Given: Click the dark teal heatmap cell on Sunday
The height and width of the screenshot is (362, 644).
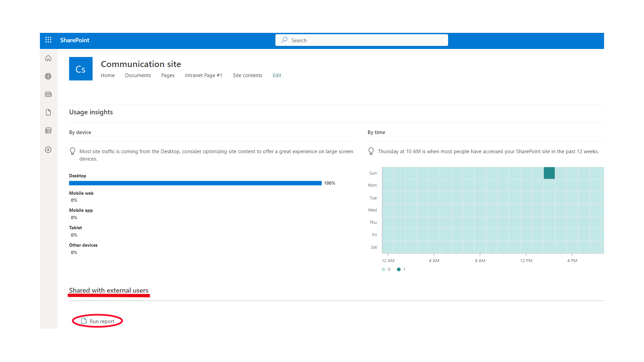Looking at the screenshot, I should point(549,173).
